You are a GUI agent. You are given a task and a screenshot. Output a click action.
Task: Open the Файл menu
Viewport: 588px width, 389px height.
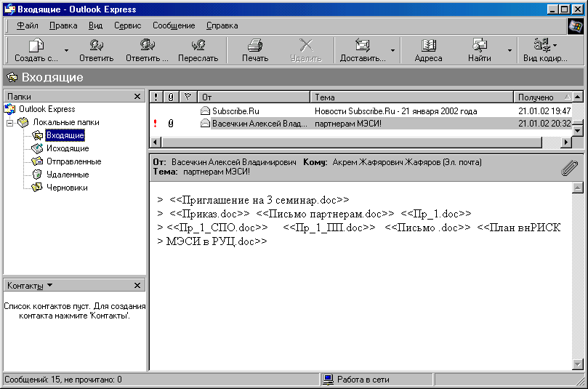(28, 25)
